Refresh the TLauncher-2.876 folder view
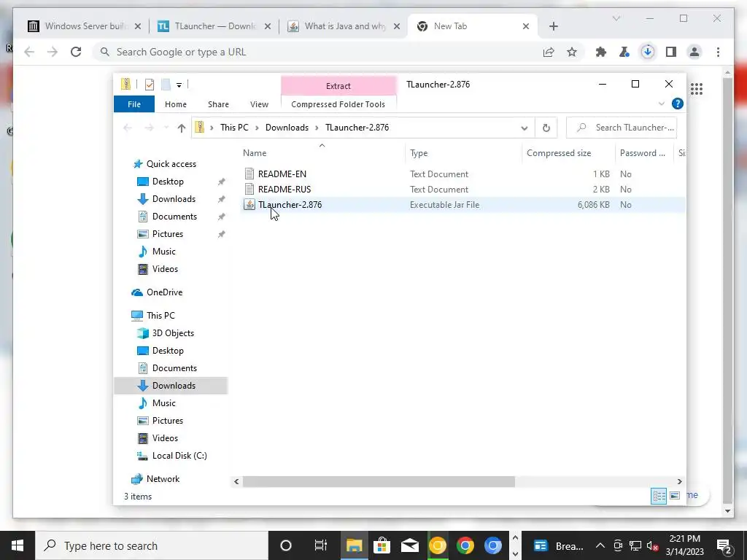Screen dimensions: 747x560 tap(546, 128)
